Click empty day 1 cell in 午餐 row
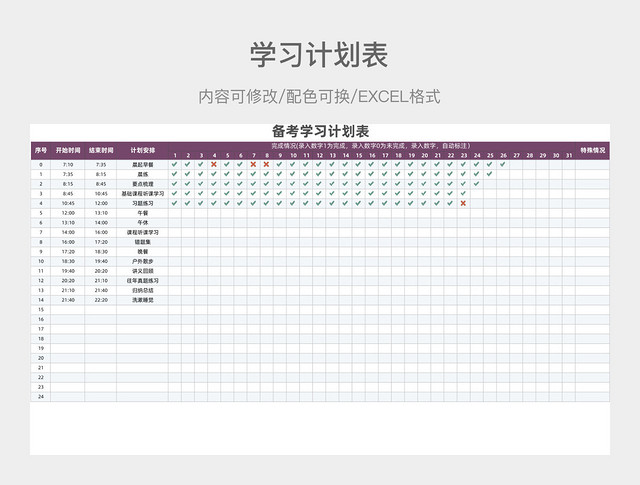Viewport: 640px width, 485px height. tap(175, 213)
